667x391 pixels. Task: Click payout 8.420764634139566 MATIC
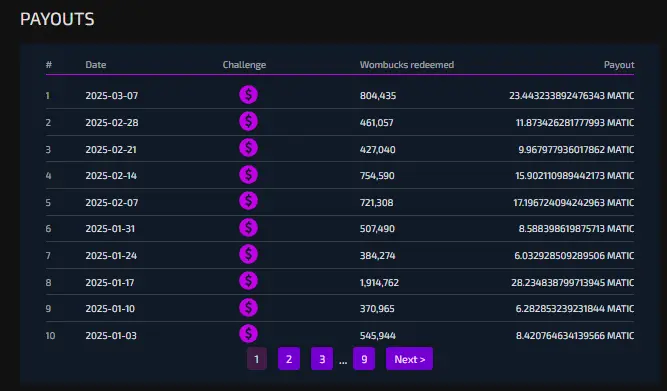(575, 336)
